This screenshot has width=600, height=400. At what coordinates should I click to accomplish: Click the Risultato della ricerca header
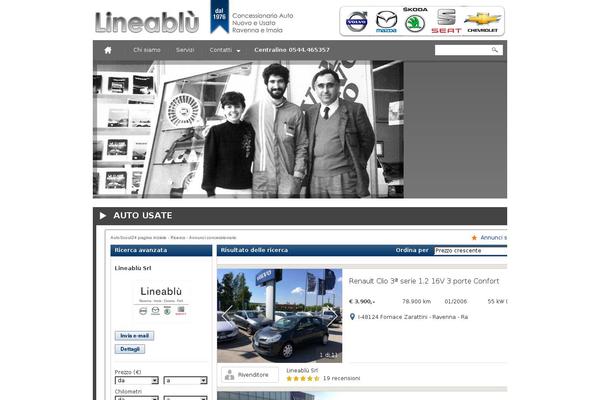[254, 250]
